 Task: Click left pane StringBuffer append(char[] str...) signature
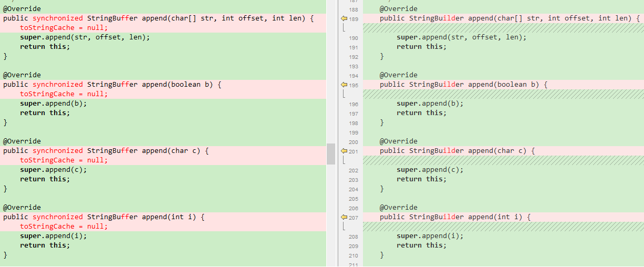click(x=159, y=18)
